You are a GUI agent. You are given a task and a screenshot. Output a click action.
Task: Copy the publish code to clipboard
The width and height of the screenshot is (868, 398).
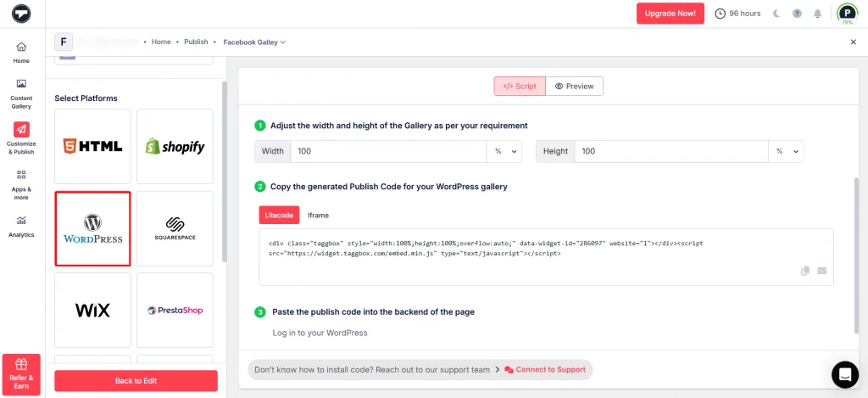(805, 271)
